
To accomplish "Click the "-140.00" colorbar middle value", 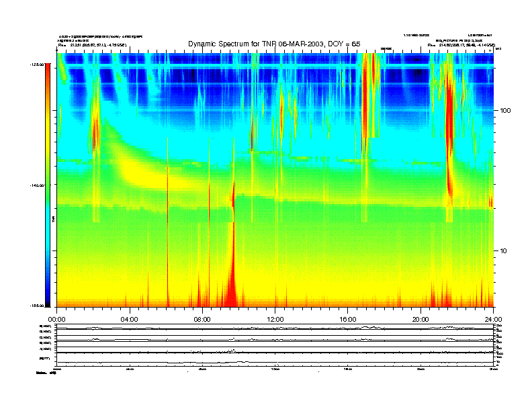I will click(38, 185).
